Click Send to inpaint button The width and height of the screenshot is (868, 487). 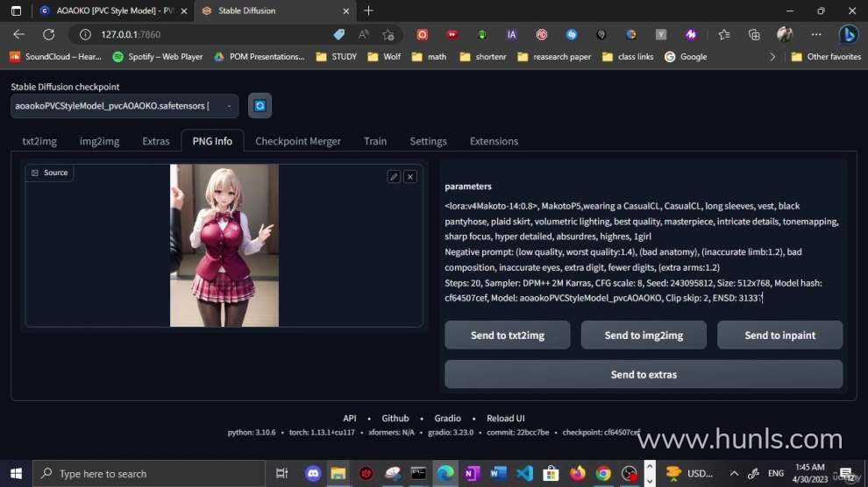[779, 335]
